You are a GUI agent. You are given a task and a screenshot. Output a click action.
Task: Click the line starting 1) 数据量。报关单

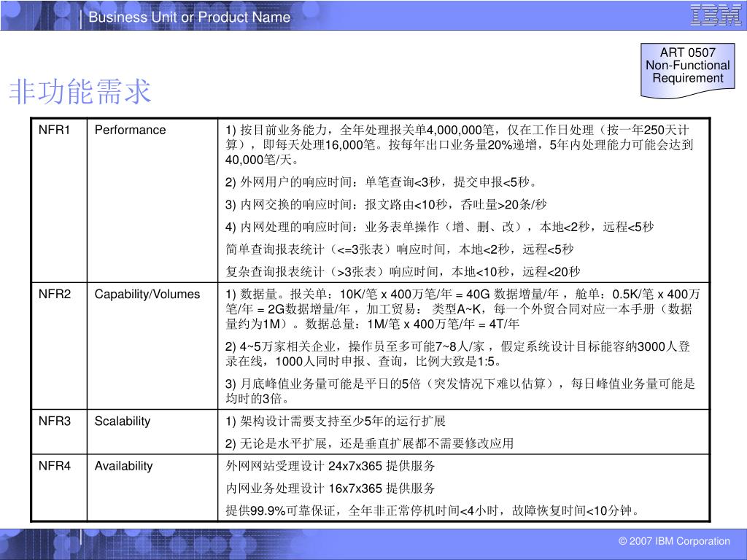point(462,309)
